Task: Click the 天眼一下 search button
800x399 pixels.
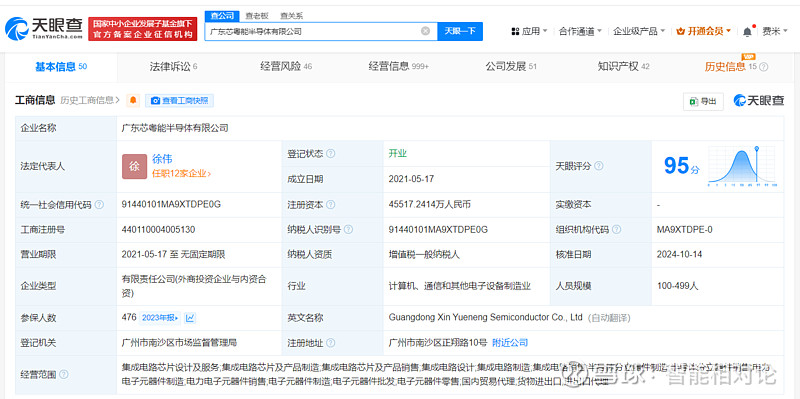Action: 460,31
